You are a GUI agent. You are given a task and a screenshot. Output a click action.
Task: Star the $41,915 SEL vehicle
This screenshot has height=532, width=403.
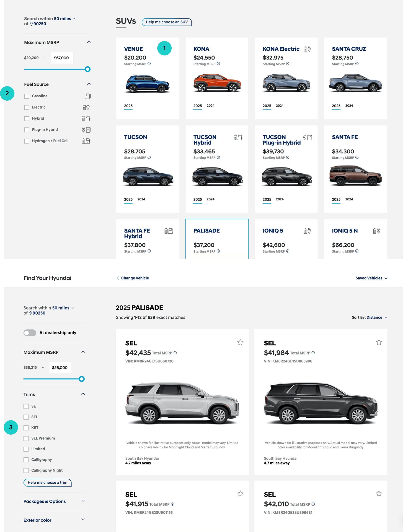click(x=240, y=494)
